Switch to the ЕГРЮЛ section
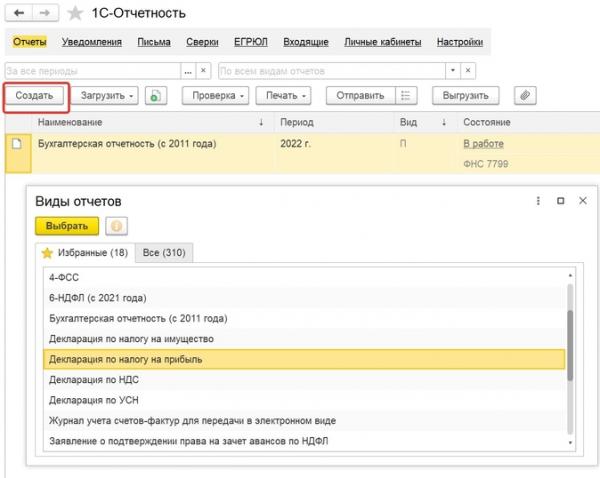Screen dimensions: 600x478 point(251,42)
